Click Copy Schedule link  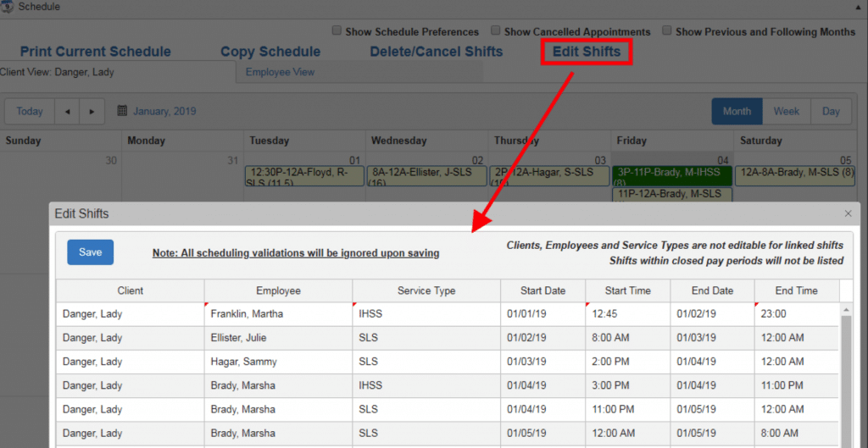coord(270,52)
